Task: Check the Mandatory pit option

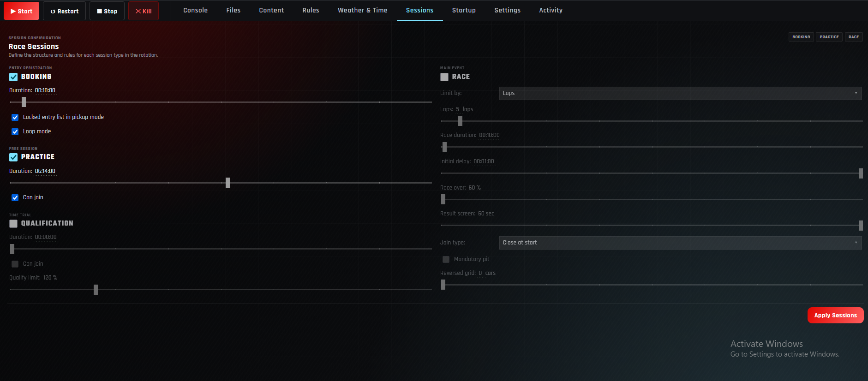Action: pos(446,259)
